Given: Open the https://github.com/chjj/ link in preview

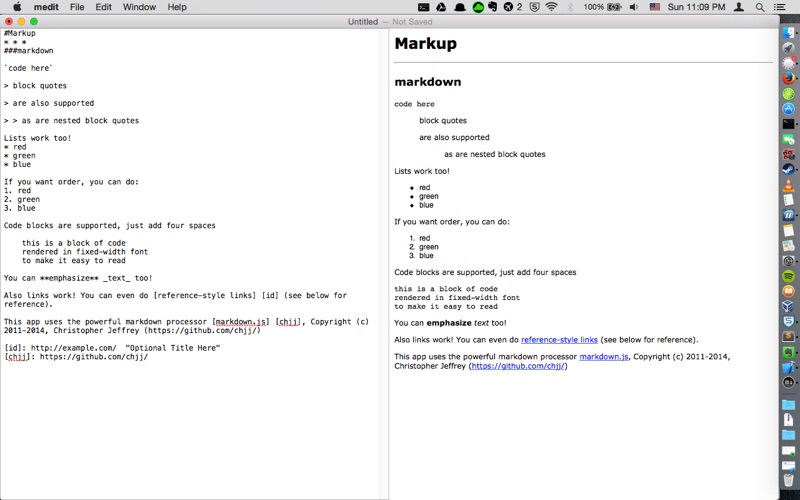Looking at the screenshot, I should click(x=518, y=366).
